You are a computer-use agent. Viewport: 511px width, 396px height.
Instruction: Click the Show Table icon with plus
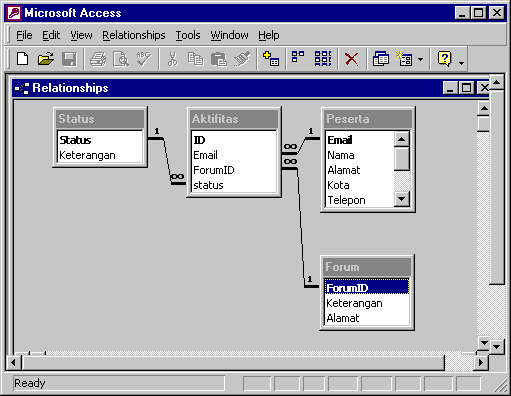(x=271, y=59)
